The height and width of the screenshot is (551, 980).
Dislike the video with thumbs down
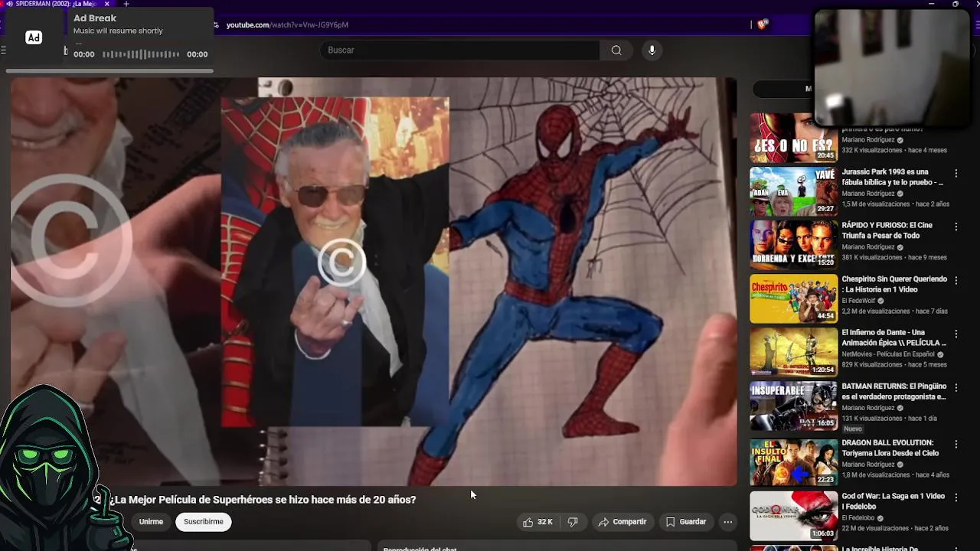(x=573, y=522)
